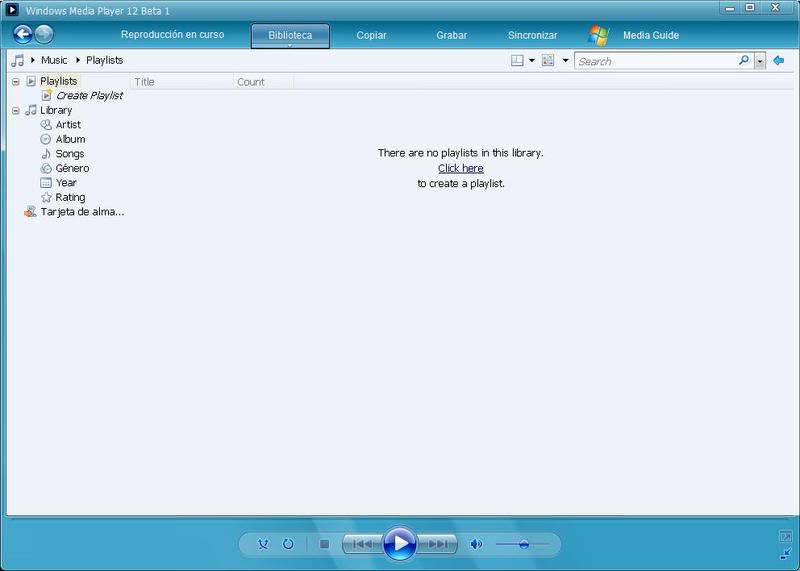The image size is (800, 571).
Task: Click Music in the breadcrumb
Action: point(54,60)
